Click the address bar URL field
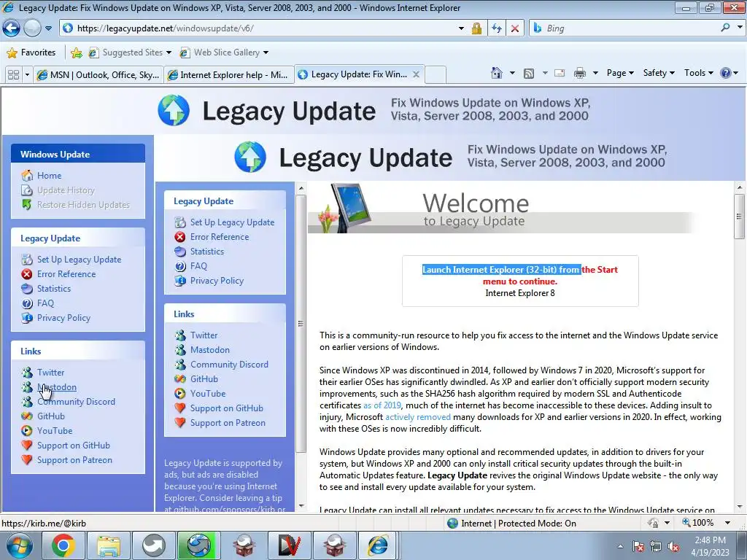This screenshot has height=560, width=747. [259, 28]
